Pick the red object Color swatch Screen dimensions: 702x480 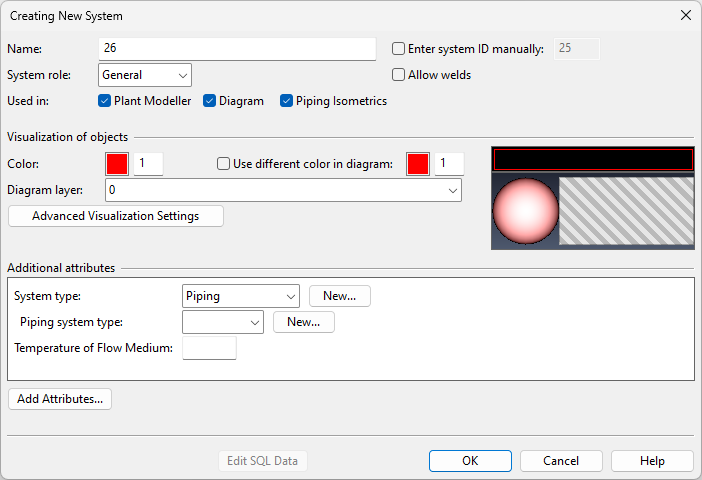(117, 164)
